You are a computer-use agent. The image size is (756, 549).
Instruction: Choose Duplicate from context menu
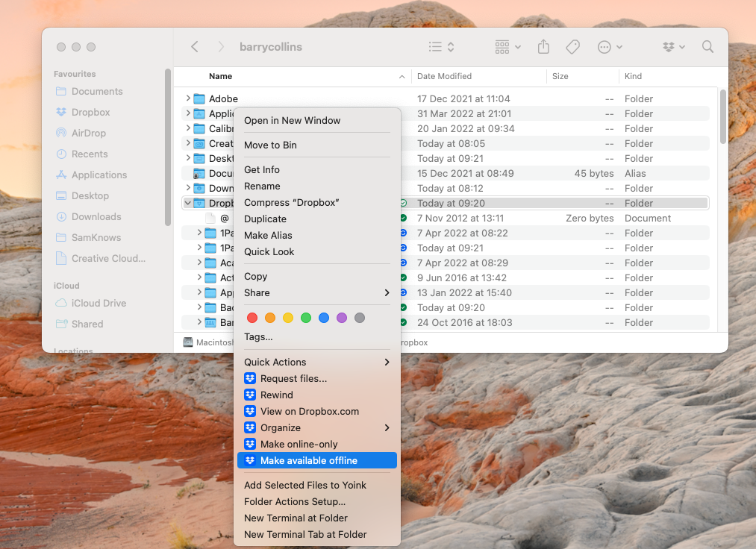[316, 219]
